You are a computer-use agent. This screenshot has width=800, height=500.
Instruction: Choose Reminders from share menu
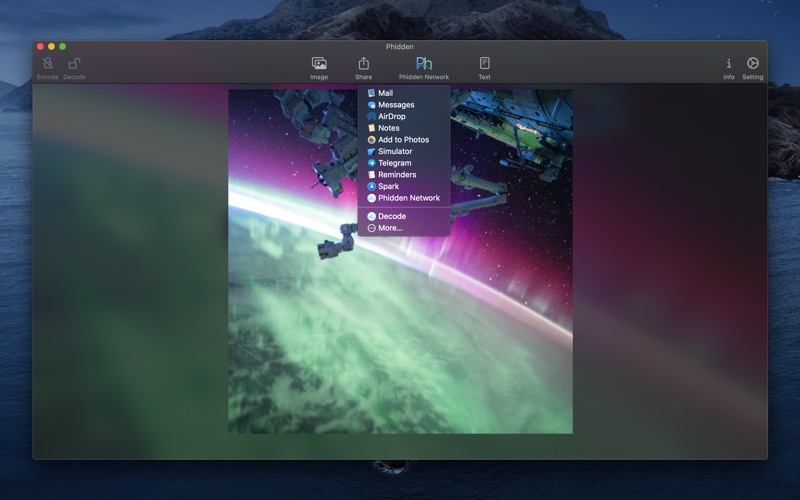point(404,174)
